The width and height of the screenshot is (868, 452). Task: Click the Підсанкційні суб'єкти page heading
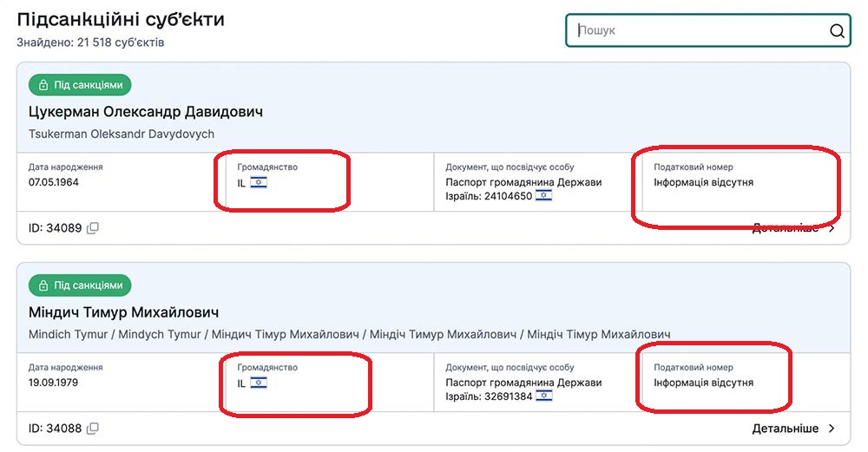tap(121, 20)
